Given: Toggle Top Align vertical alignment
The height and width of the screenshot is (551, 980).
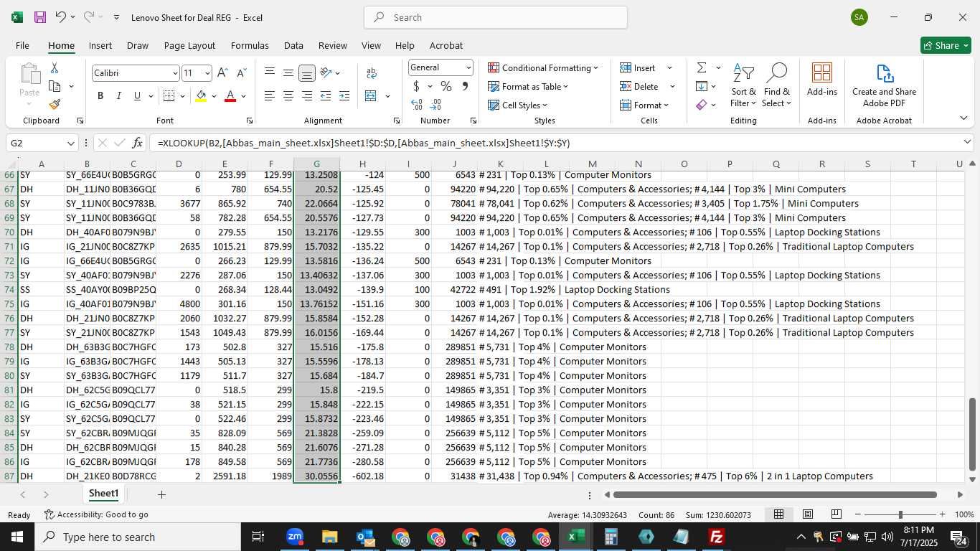Looking at the screenshot, I should pyautogui.click(x=270, y=72).
